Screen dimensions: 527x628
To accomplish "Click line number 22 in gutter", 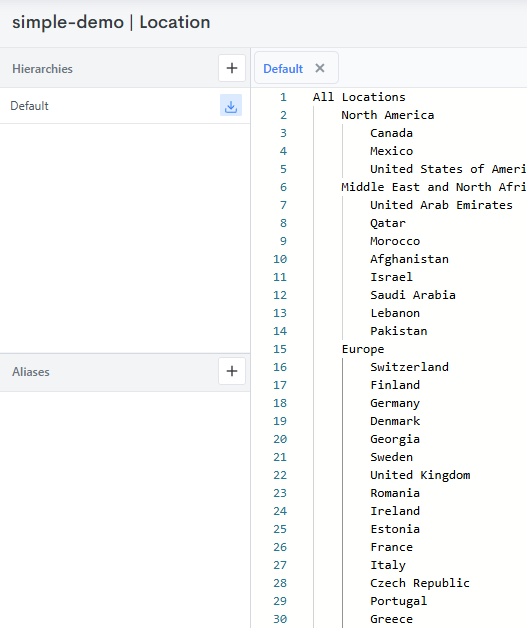I will point(280,475).
